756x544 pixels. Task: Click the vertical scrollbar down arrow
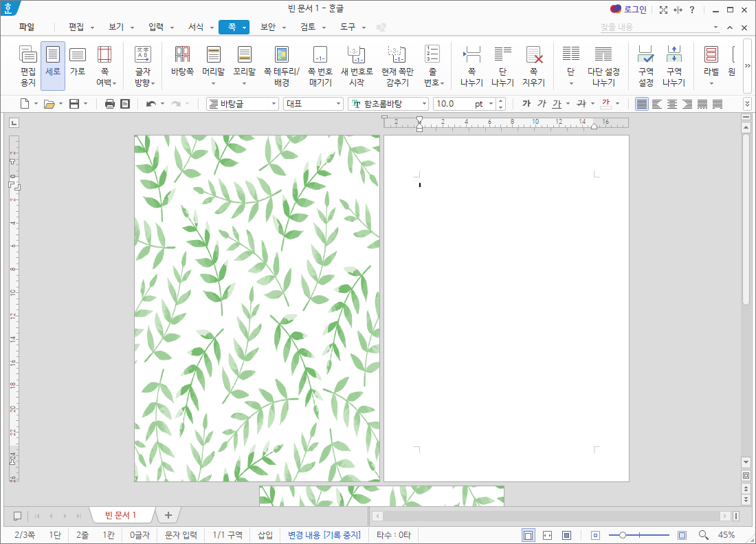(x=746, y=462)
